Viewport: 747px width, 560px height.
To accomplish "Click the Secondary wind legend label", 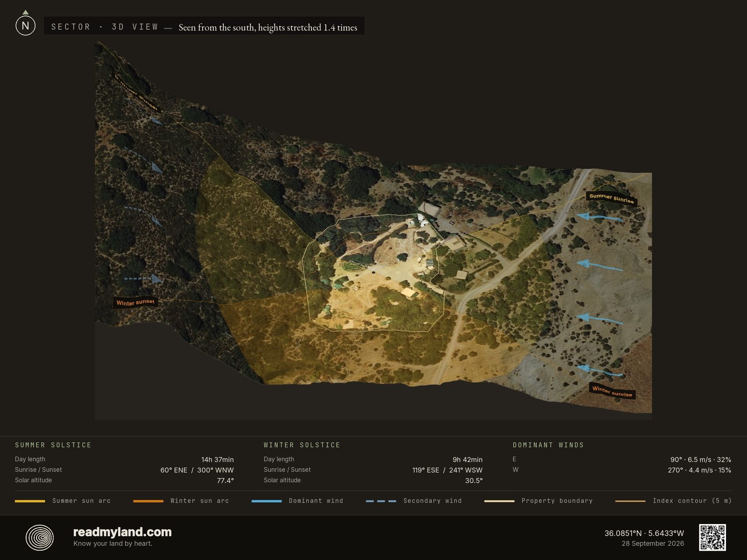I will click(433, 501).
